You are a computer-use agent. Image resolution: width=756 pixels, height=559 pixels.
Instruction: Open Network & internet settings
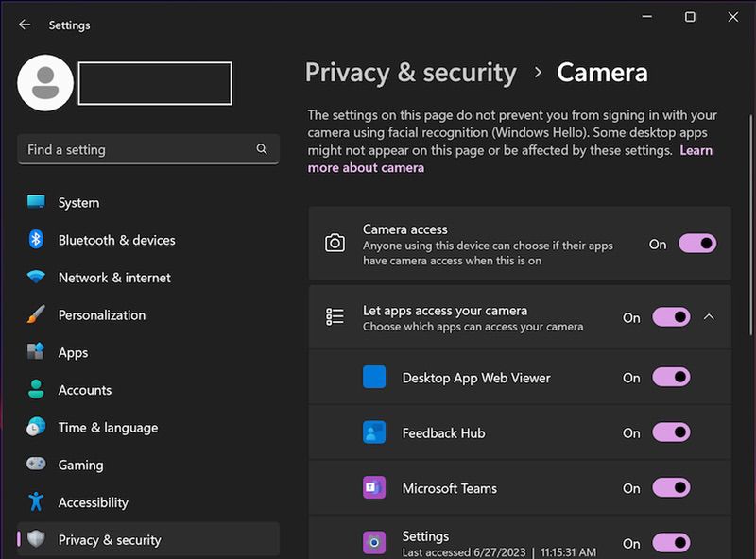click(x=148, y=278)
